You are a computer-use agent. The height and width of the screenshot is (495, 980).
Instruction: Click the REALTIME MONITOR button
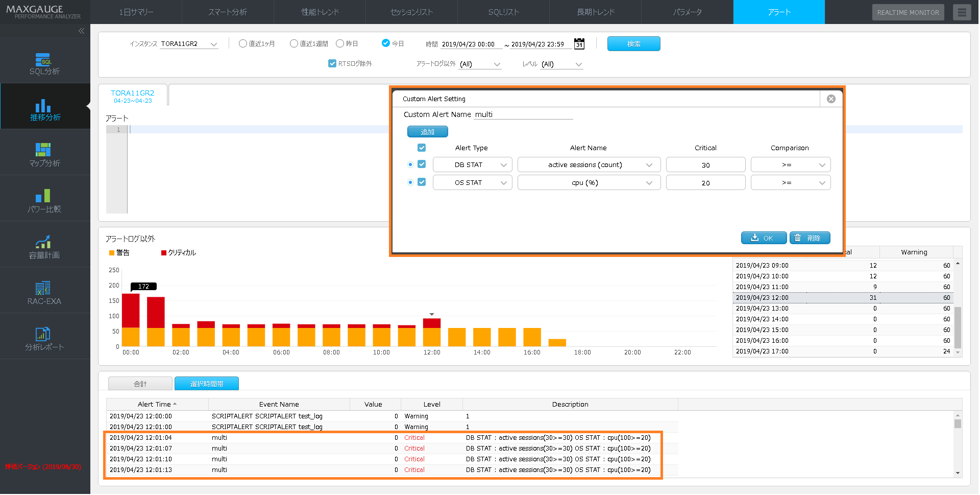(908, 12)
